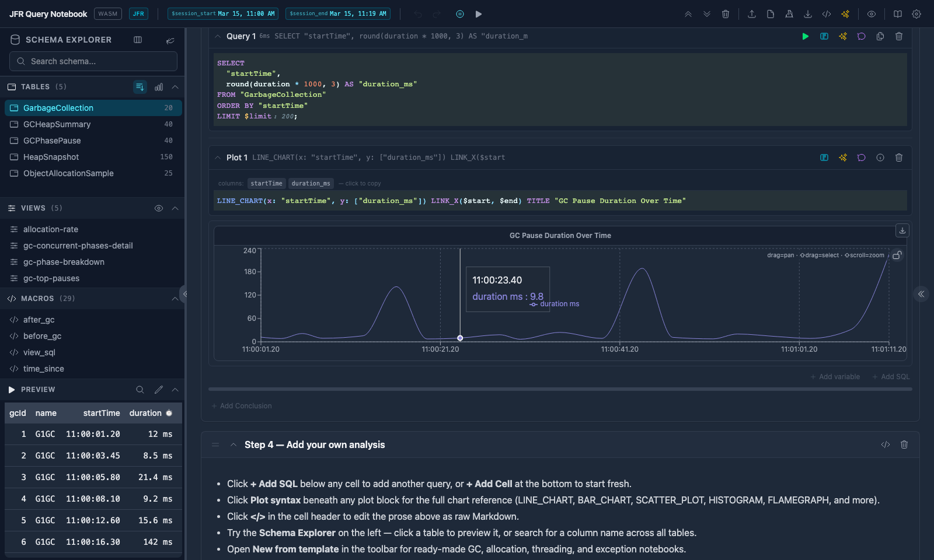The image size is (934, 560).
Task: Collapse all cells with double up chevron
Action: (688, 14)
